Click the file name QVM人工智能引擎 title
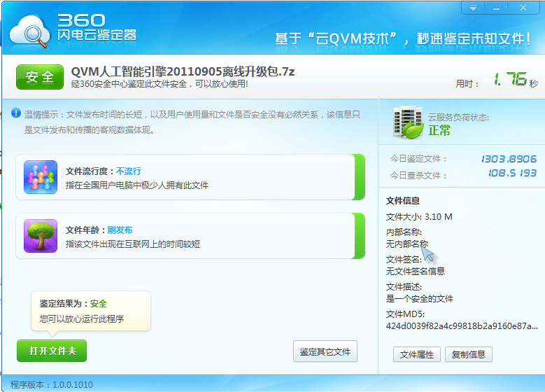 (183, 71)
